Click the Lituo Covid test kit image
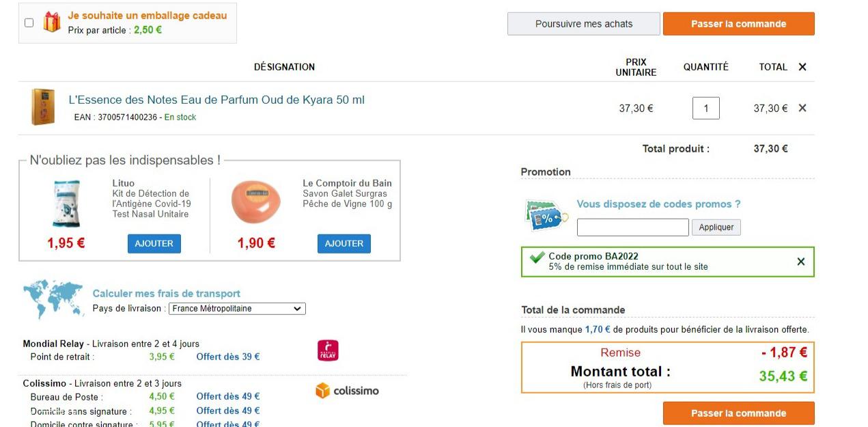This screenshot has height=427, width=868. (x=67, y=204)
